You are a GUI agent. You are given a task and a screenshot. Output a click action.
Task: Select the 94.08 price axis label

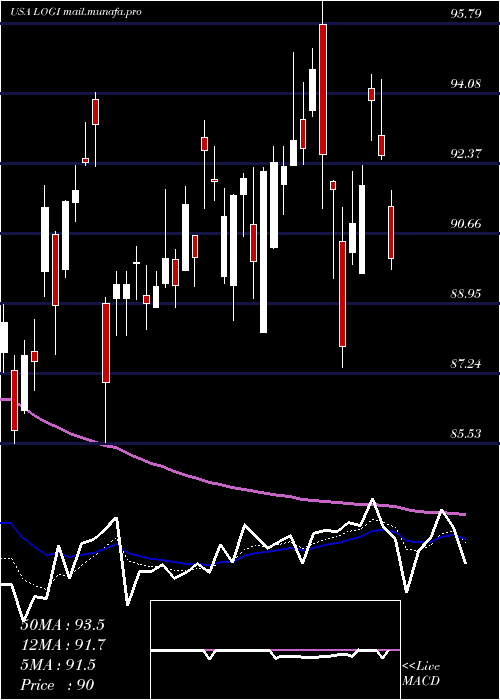point(465,83)
